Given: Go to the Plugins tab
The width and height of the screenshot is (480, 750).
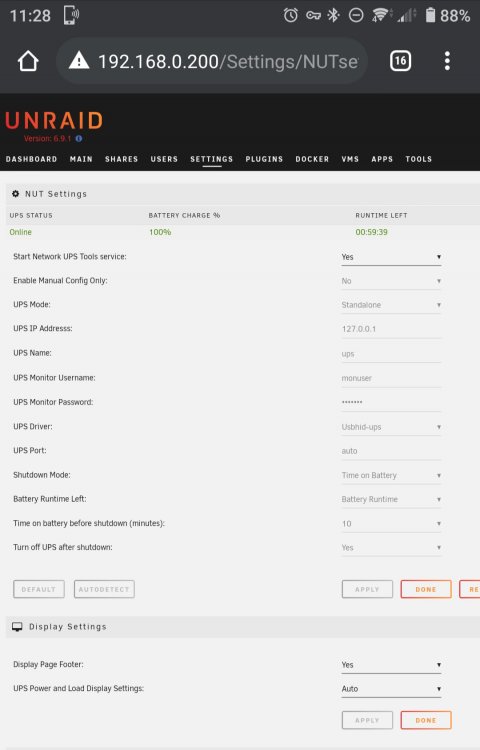Looking at the screenshot, I should [x=264, y=159].
